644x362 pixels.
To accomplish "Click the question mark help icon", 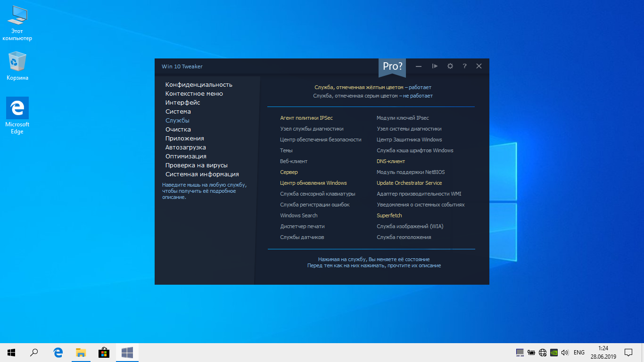I will (464, 66).
